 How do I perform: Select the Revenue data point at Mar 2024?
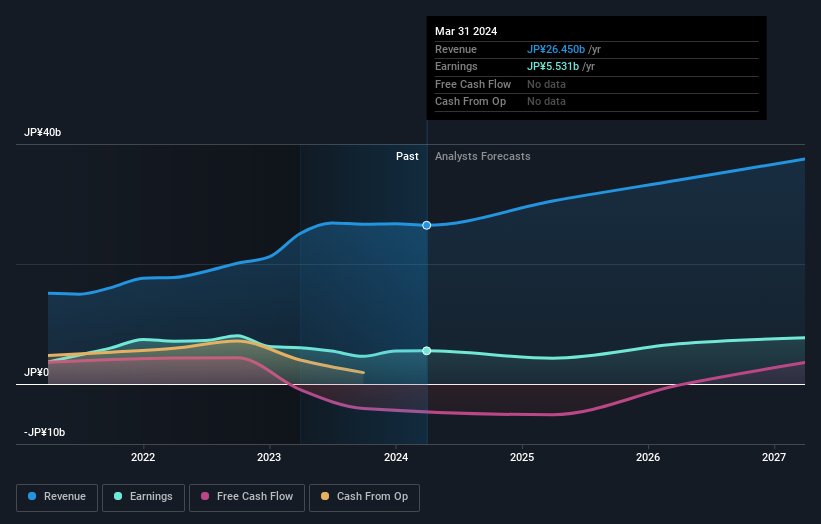click(x=427, y=225)
